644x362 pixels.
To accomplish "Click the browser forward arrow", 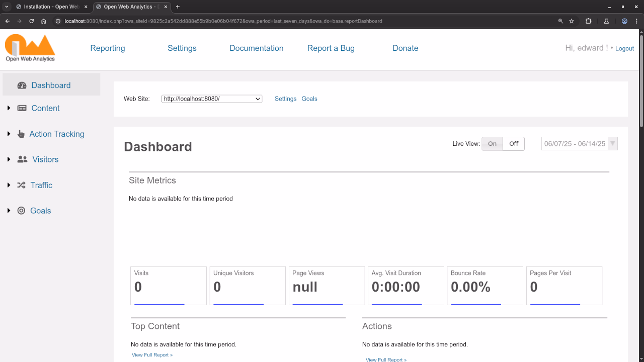I will [x=19, y=21].
